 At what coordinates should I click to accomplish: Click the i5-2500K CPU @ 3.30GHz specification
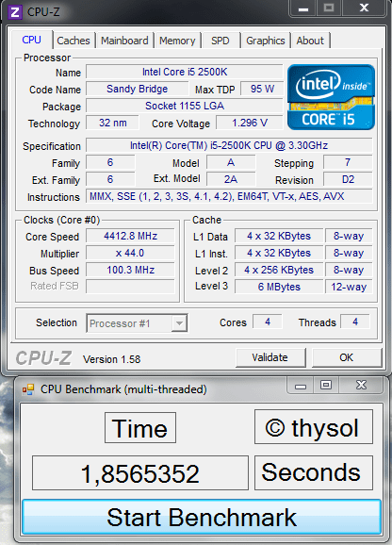pyautogui.click(x=229, y=145)
